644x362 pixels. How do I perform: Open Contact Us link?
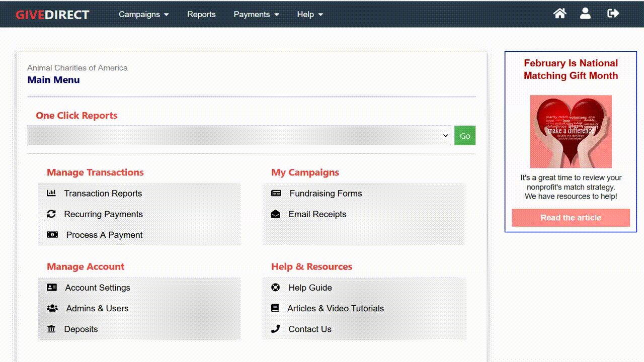tap(310, 329)
